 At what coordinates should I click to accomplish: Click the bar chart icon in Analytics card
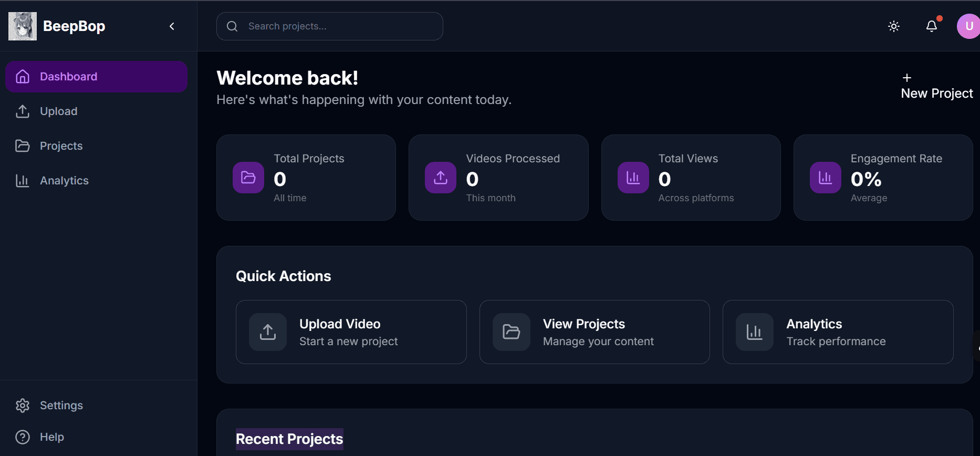(755, 332)
